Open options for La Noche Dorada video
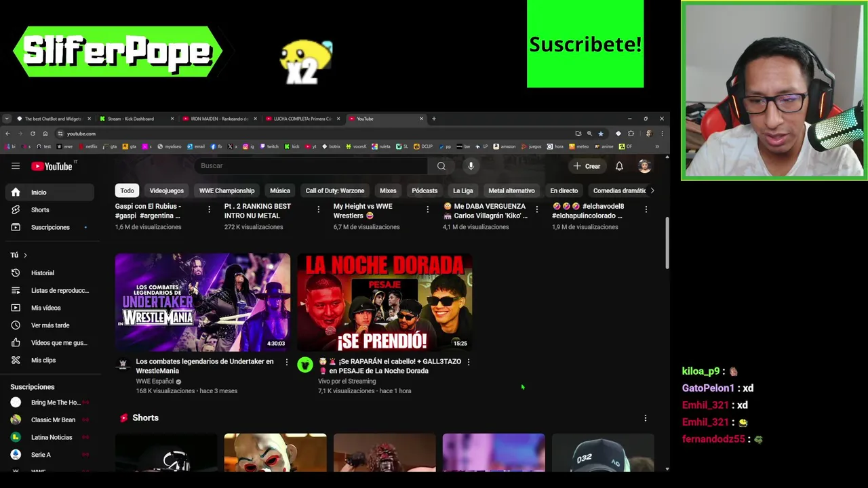 click(468, 362)
